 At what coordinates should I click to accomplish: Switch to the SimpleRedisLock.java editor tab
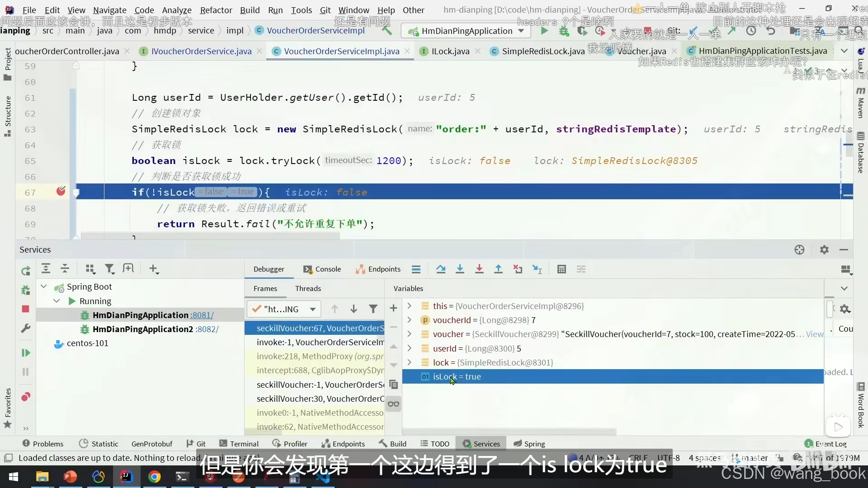(x=543, y=51)
